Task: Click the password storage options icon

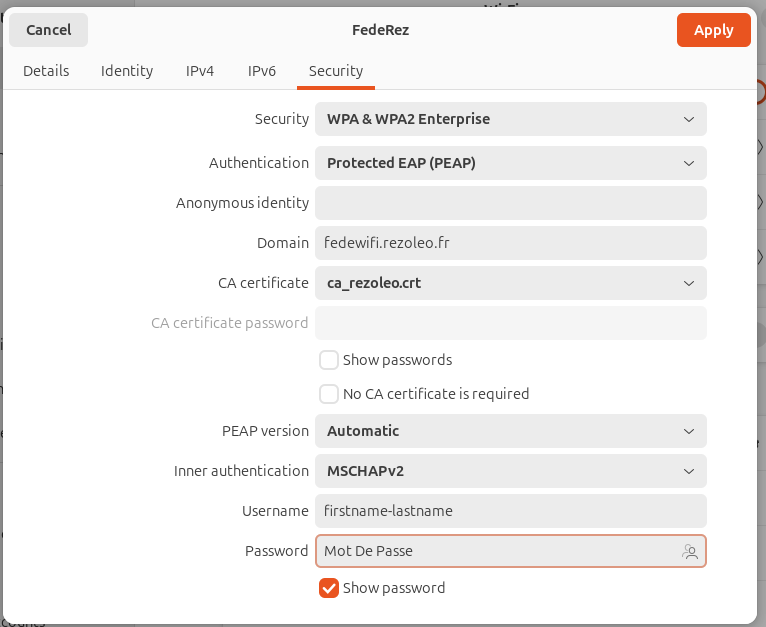Action: point(689,551)
